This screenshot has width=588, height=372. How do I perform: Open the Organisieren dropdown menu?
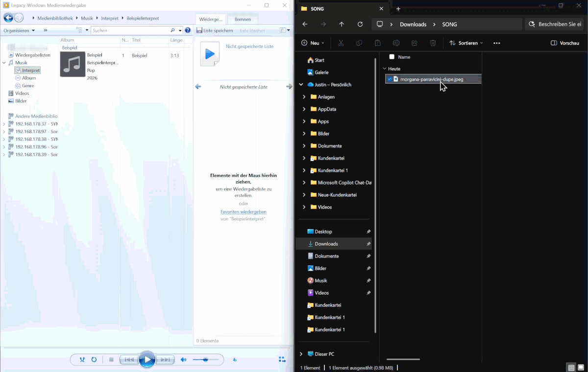coord(19,30)
